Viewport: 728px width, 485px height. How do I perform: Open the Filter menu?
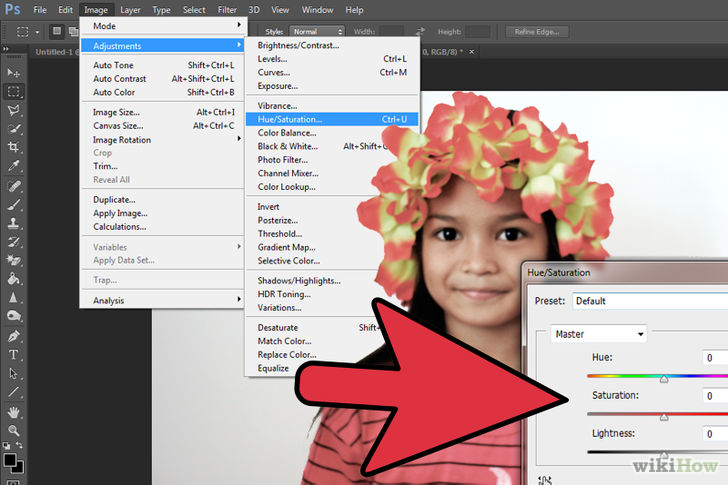pos(227,10)
